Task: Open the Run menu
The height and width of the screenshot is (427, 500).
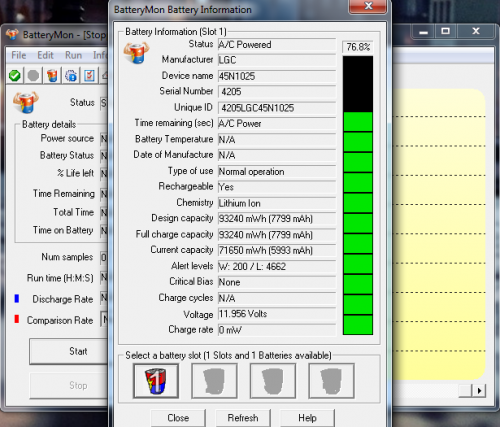Action: point(73,55)
